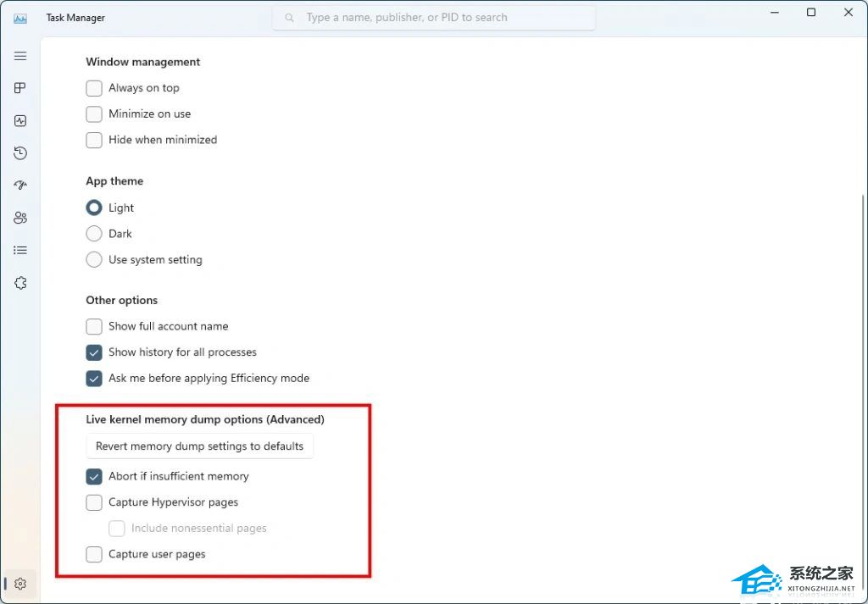Open the Services page puzzle icon

pos(20,283)
